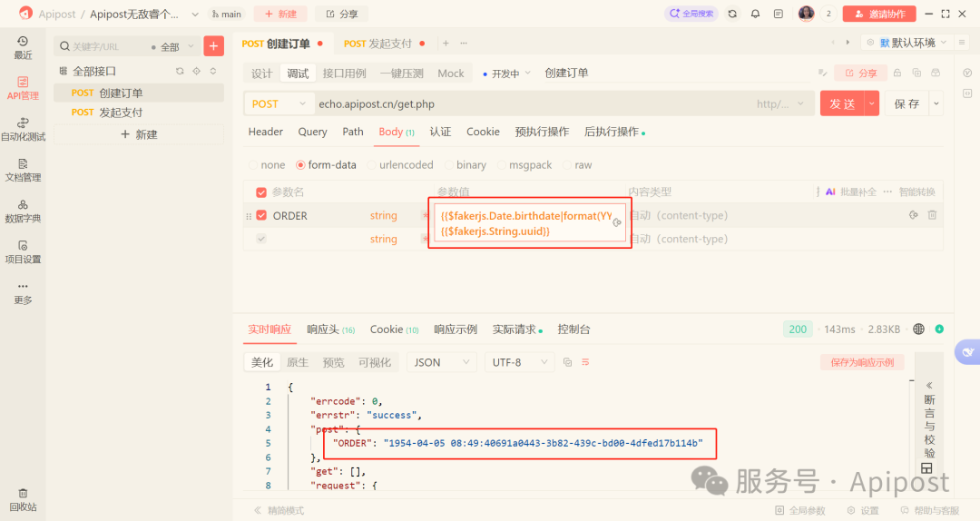The width and height of the screenshot is (980, 521).
Task: Toggle the empty row parameter checkbox
Action: pos(261,239)
